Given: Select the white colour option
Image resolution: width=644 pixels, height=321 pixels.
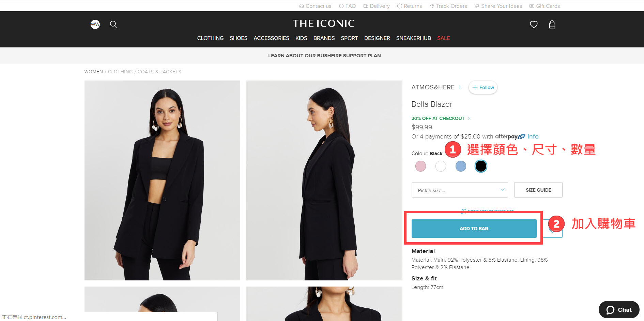Looking at the screenshot, I should tap(441, 166).
